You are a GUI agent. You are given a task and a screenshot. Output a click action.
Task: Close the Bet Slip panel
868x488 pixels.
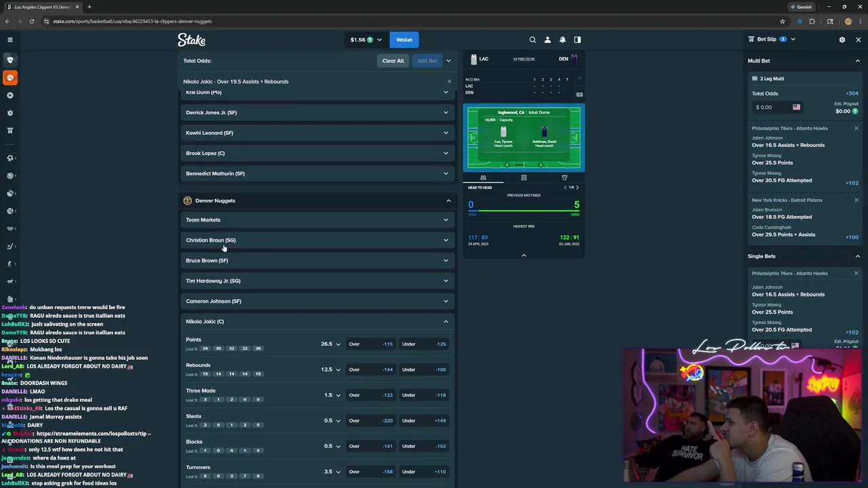[x=858, y=40]
